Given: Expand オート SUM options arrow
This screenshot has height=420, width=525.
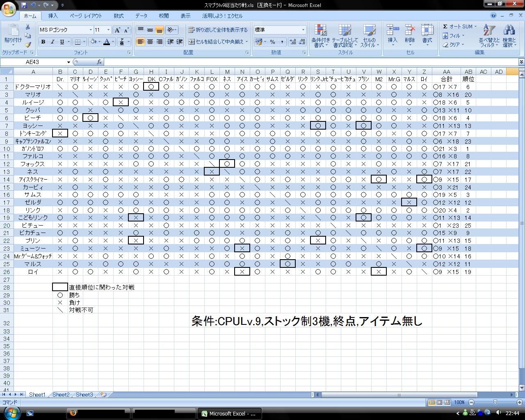Looking at the screenshot, I should [x=475, y=27].
